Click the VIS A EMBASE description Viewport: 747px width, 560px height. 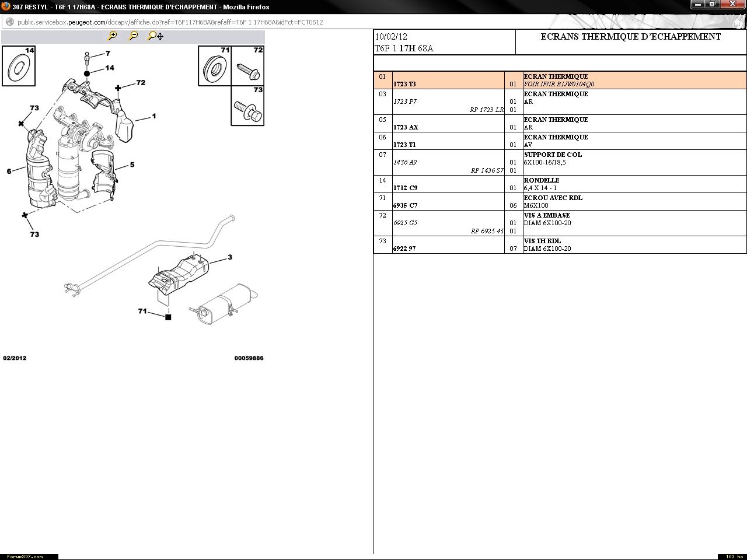point(547,215)
